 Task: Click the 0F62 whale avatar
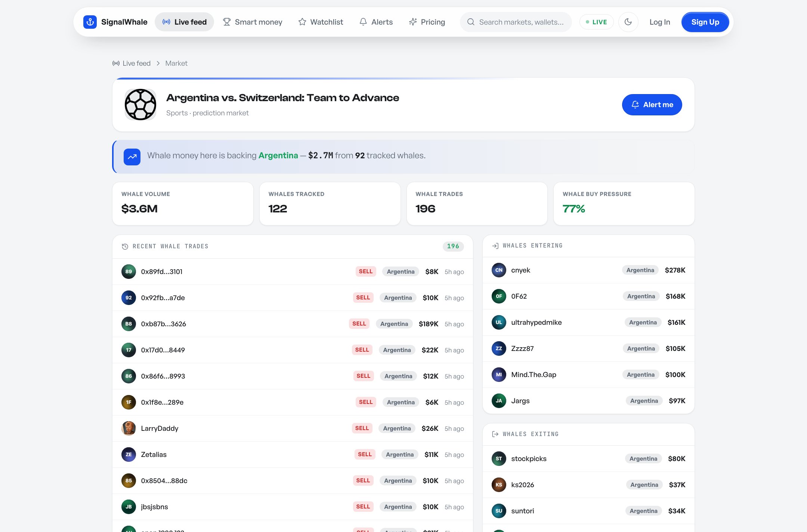499,296
